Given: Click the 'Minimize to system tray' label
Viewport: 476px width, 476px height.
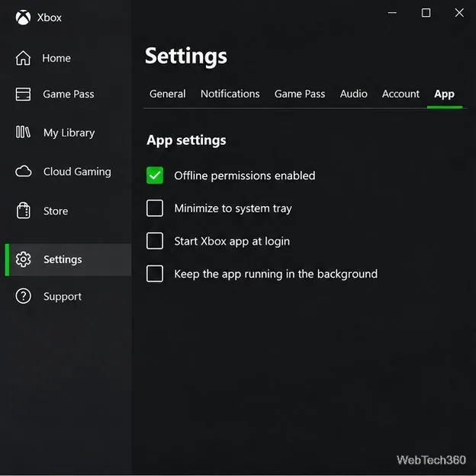Looking at the screenshot, I should tap(233, 208).
